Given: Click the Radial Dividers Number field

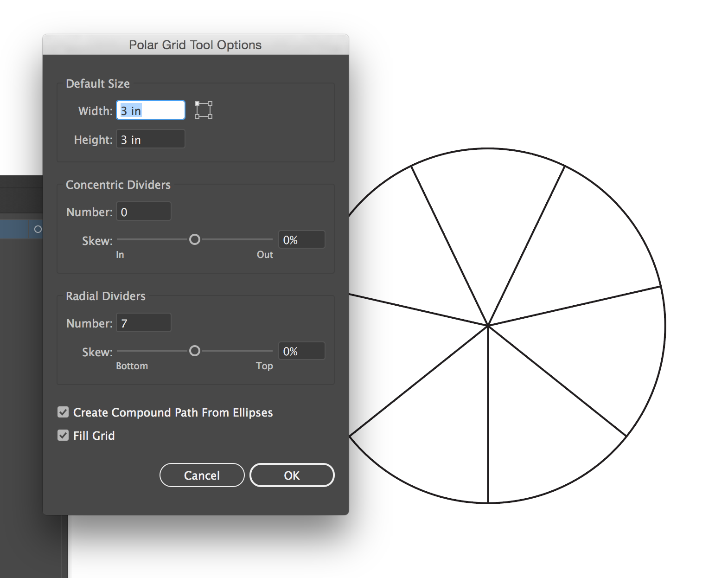Looking at the screenshot, I should (143, 323).
